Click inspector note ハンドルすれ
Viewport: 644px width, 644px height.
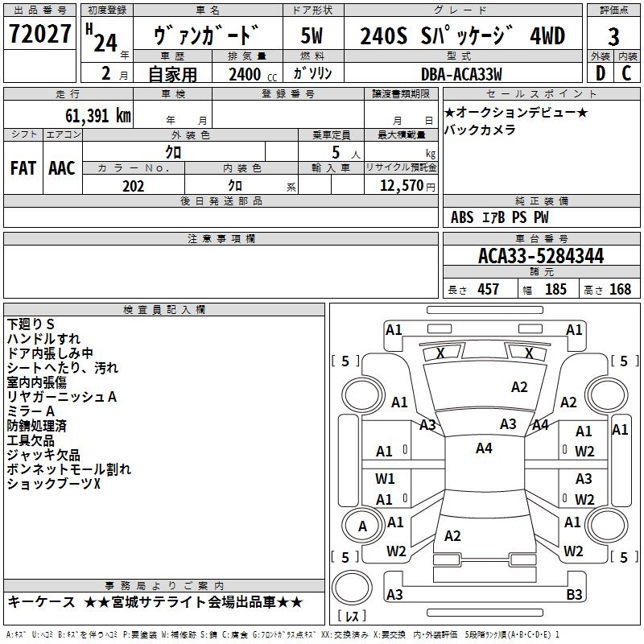[43, 338]
